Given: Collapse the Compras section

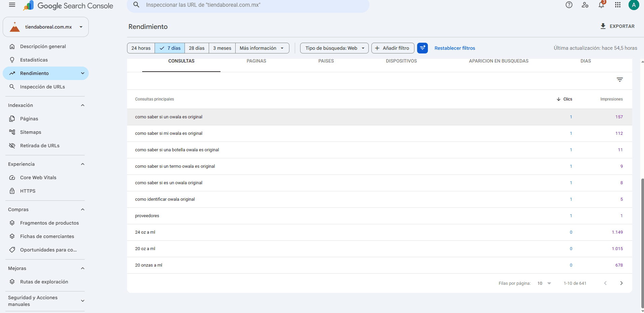Looking at the screenshot, I should (83, 209).
